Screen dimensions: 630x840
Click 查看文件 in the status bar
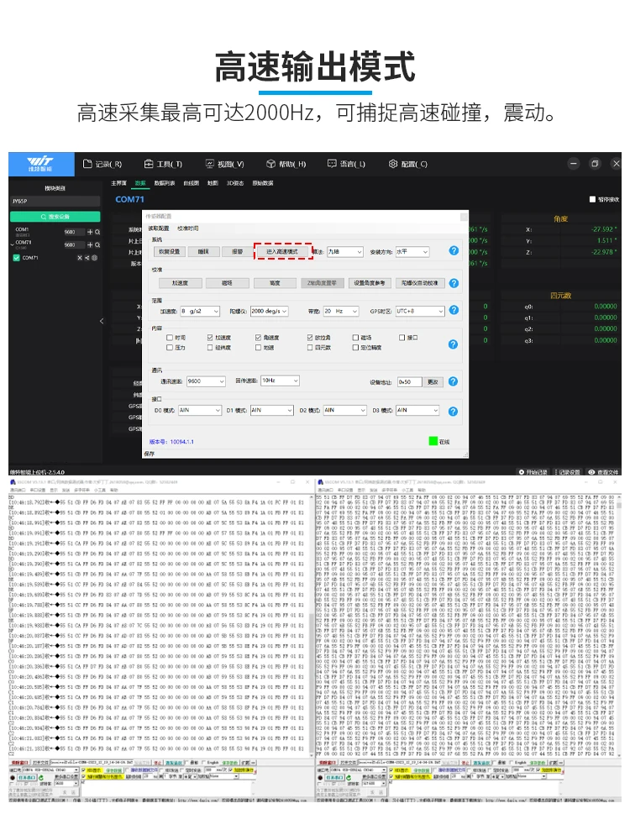(603, 472)
